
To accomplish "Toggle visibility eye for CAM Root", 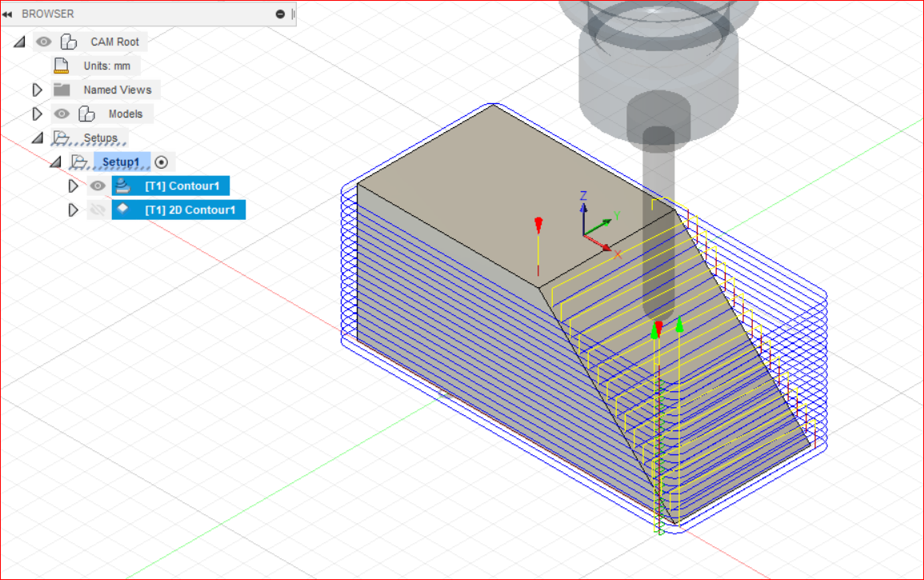I will click(44, 42).
